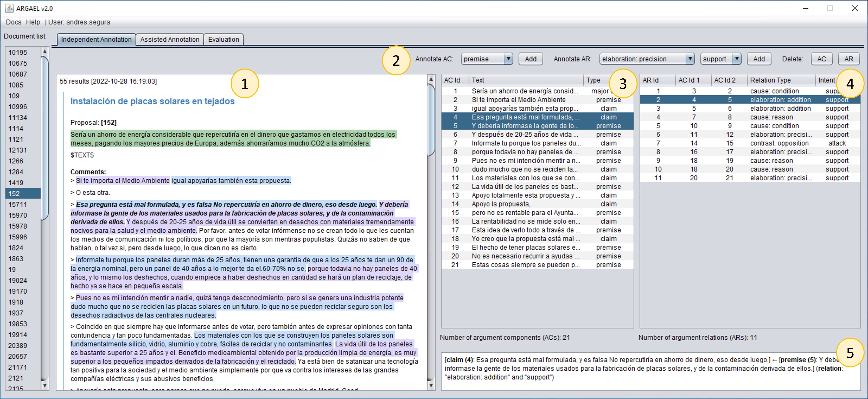Open the Docs menu

[13, 22]
